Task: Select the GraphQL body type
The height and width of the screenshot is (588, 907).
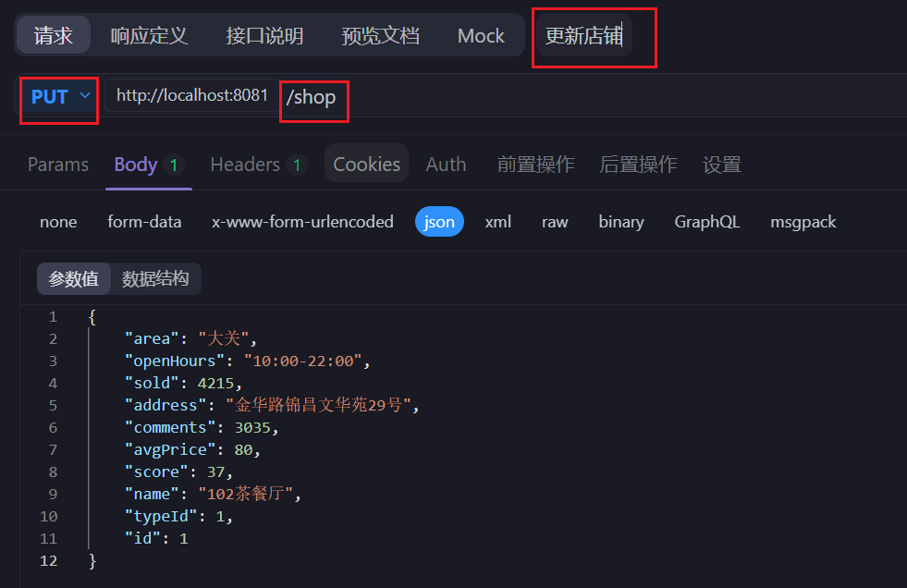Action: pos(707,222)
